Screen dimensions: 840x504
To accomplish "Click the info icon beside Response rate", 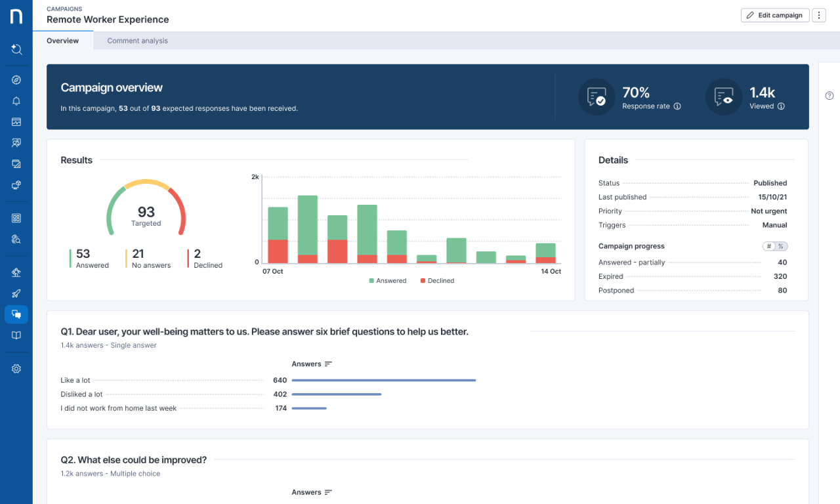I will click(x=677, y=106).
